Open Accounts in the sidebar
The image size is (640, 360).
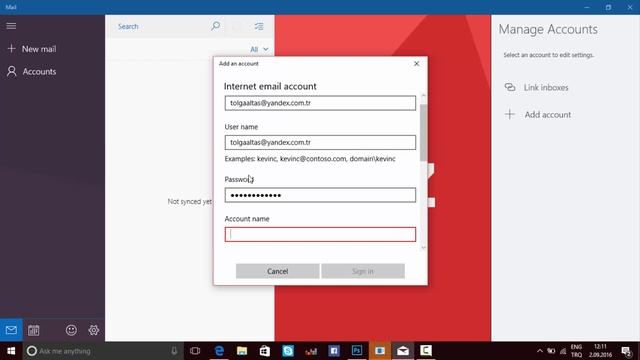click(x=32, y=71)
